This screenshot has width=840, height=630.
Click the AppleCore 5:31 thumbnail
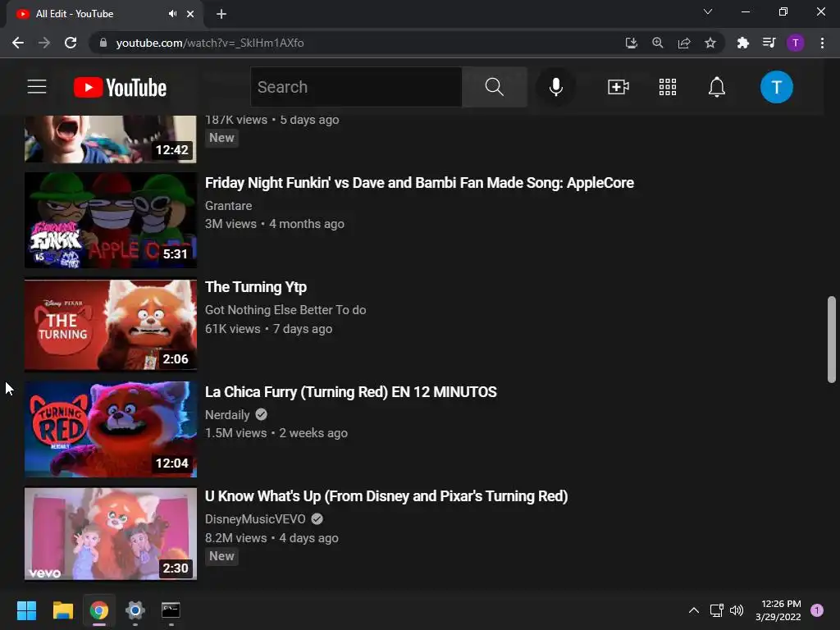click(x=111, y=220)
